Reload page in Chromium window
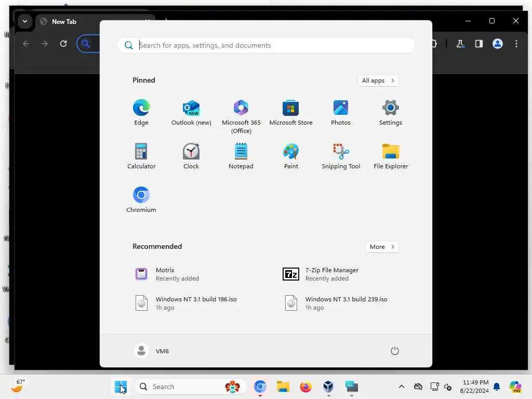Screen dimensions: 532x399 (x=63, y=44)
